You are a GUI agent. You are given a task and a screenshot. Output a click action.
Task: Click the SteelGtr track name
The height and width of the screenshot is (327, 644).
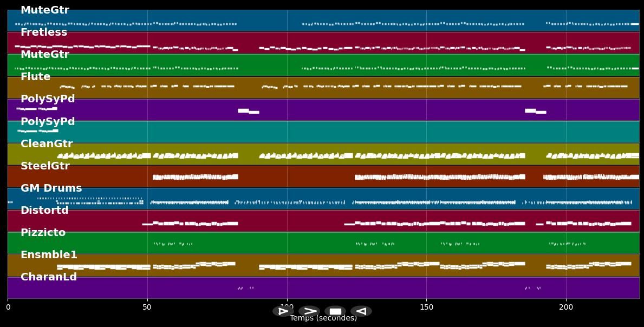pyautogui.click(x=45, y=166)
